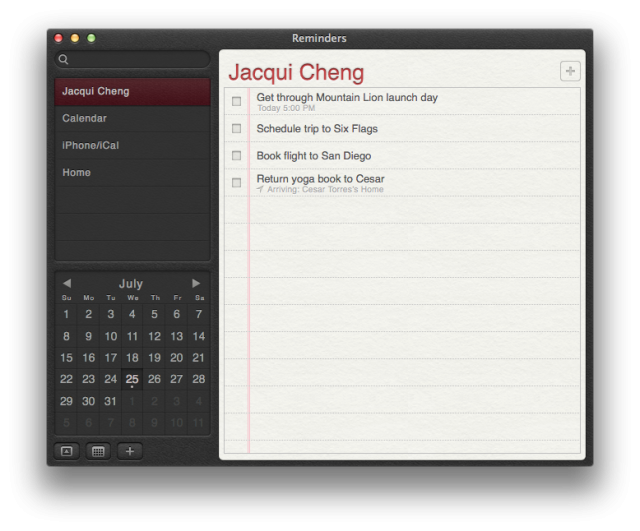
Task: Select July 1 in the calendar
Action: [66, 314]
